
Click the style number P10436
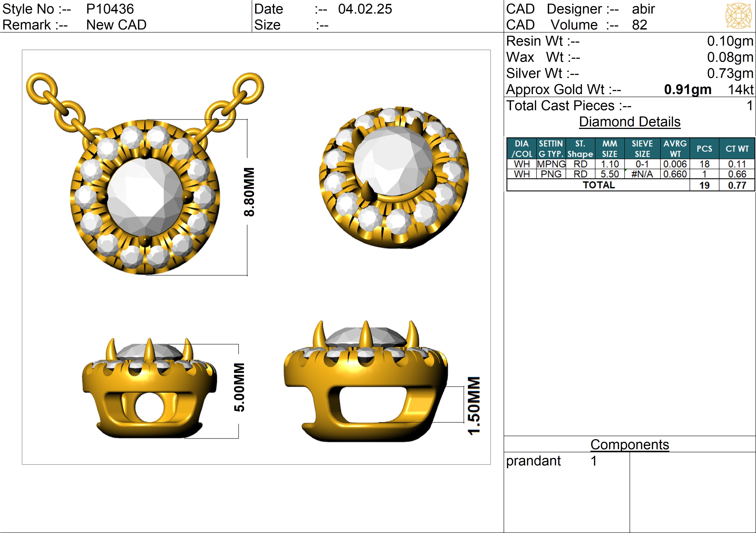click(x=110, y=9)
